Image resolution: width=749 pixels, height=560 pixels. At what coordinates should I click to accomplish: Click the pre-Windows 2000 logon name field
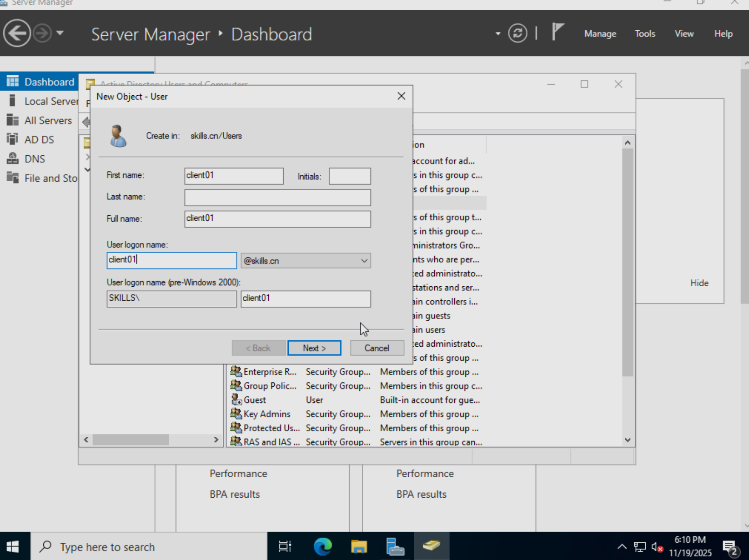click(x=305, y=299)
